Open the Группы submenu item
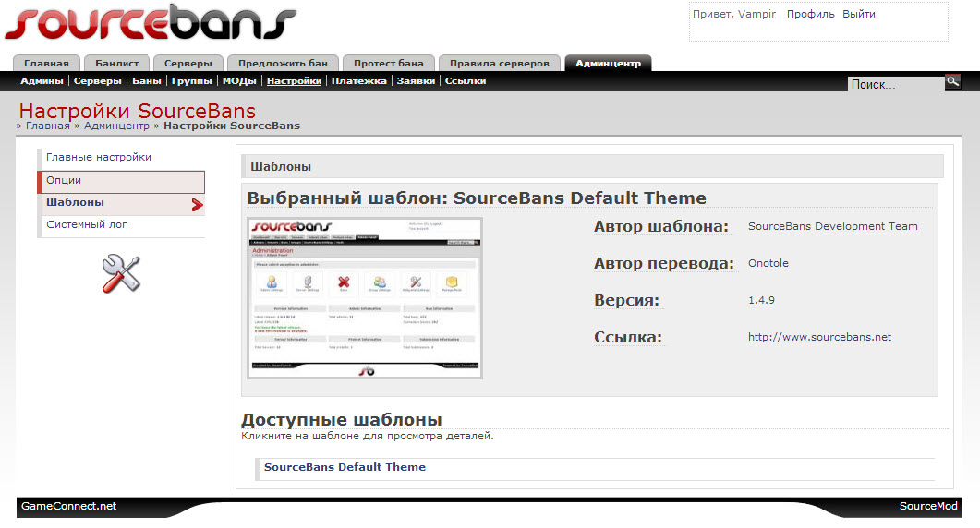Image resolution: width=980 pixels, height=528 pixels. (x=192, y=80)
